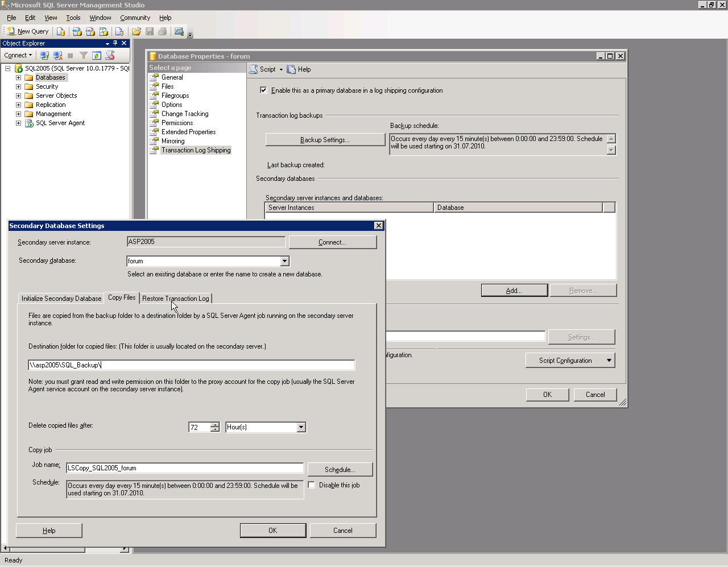728x567 pixels.
Task: Select the Options page
Action: click(172, 105)
